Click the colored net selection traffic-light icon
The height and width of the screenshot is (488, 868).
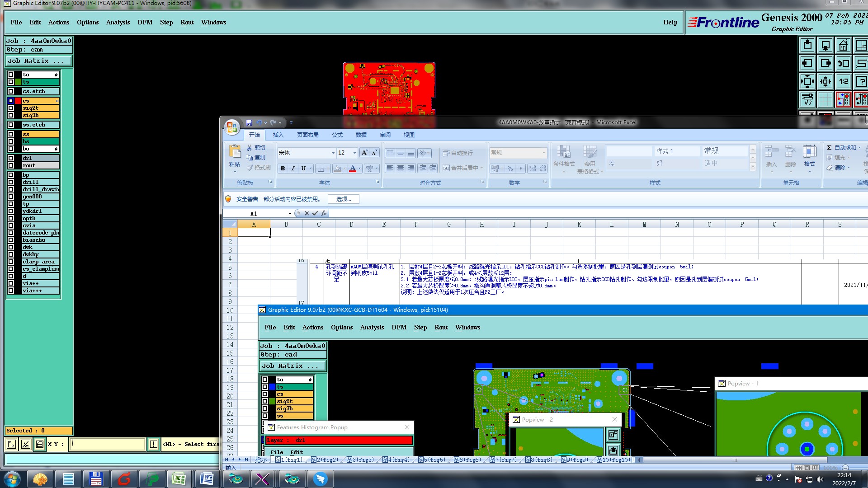click(843, 99)
